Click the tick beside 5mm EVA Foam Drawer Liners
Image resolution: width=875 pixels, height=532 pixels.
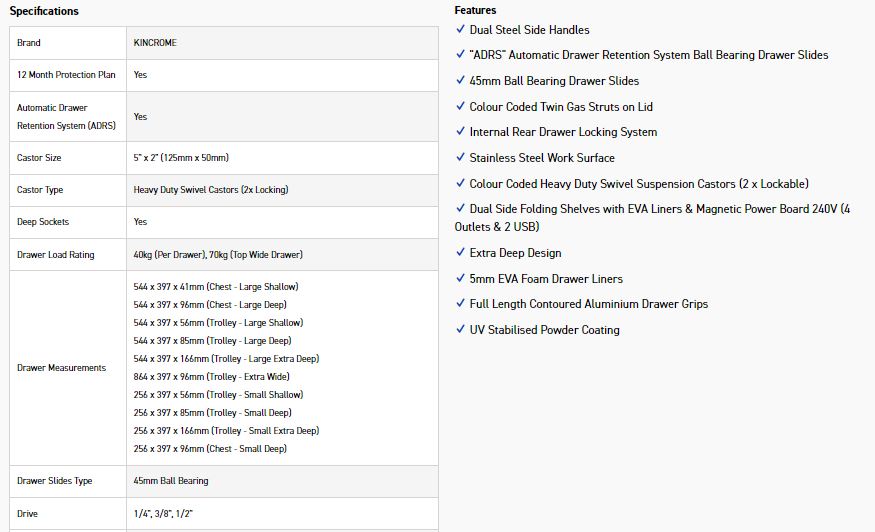click(x=460, y=279)
